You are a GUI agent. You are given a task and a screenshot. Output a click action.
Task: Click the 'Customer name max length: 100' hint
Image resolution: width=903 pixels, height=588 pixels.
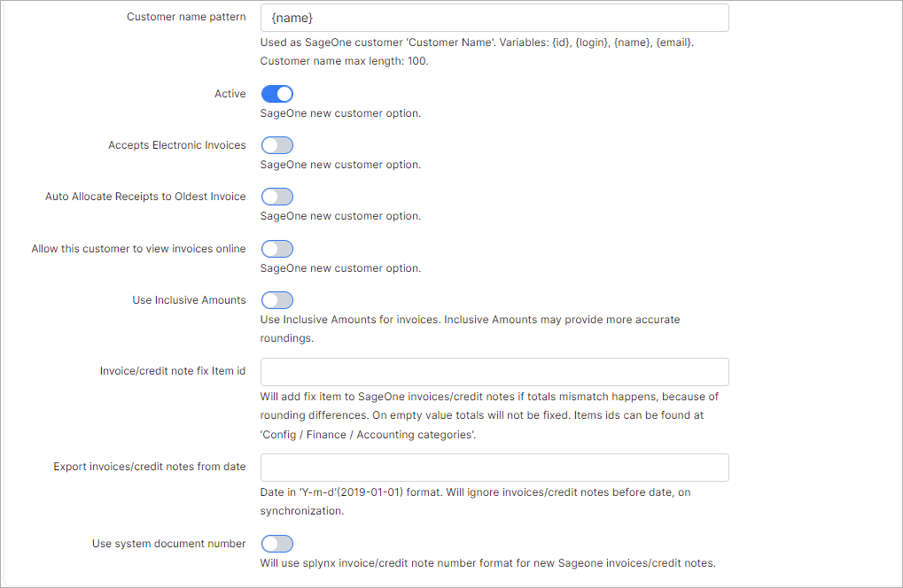click(x=344, y=62)
